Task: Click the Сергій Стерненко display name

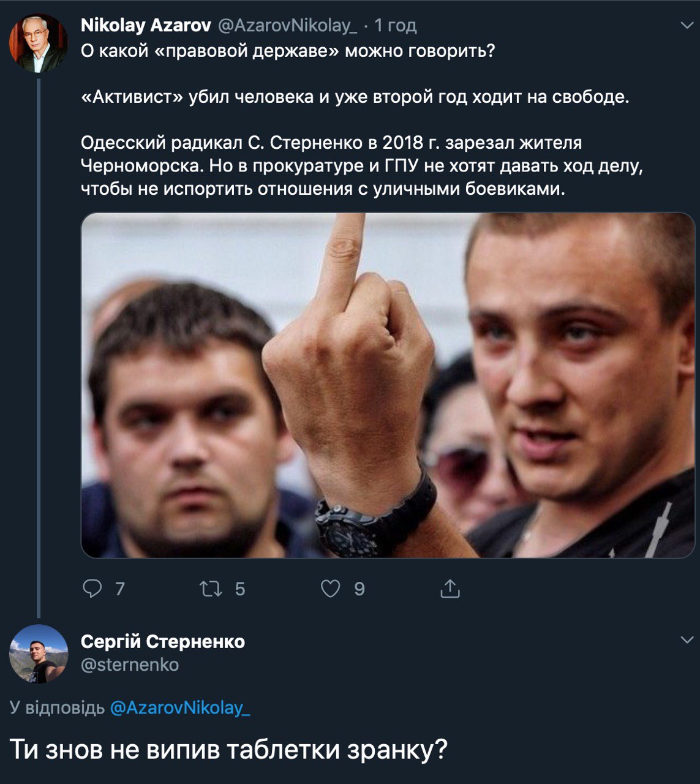Action: [163, 641]
